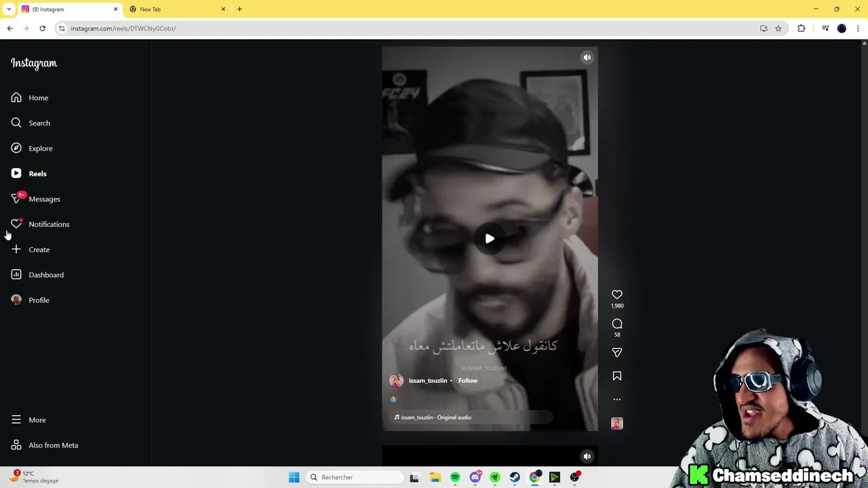The width and height of the screenshot is (868, 488).
Task: Click the audio thumbnail beside the reel
Action: (x=617, y=424)
